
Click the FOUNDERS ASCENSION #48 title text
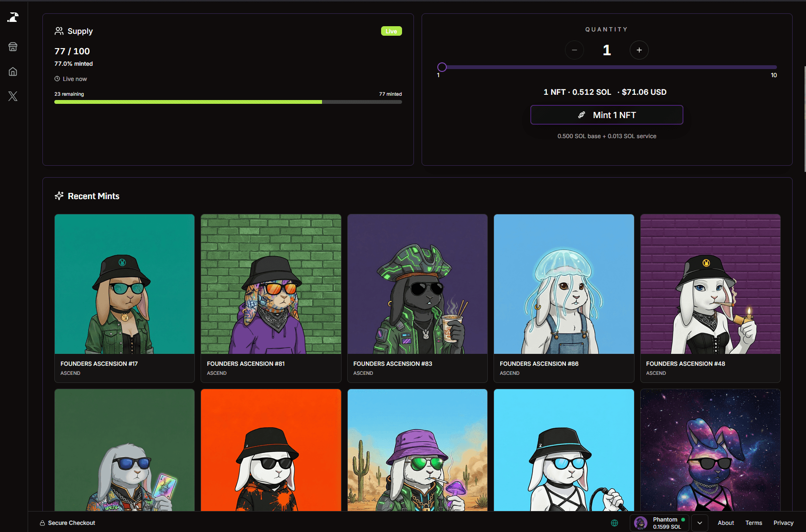[685, 363]
